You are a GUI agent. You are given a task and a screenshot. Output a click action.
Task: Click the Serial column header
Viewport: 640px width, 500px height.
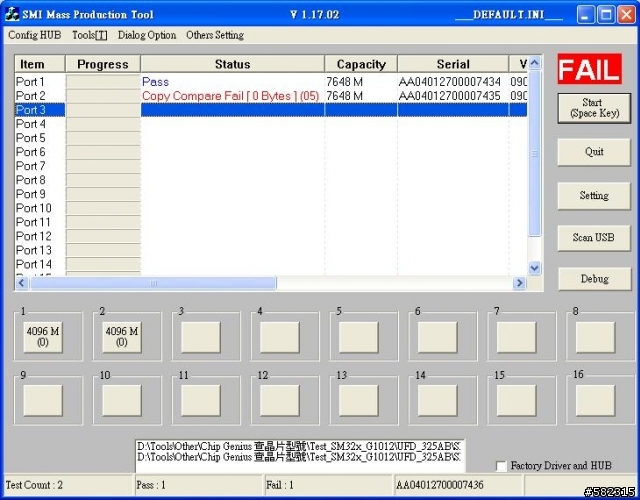click(453, 64)
